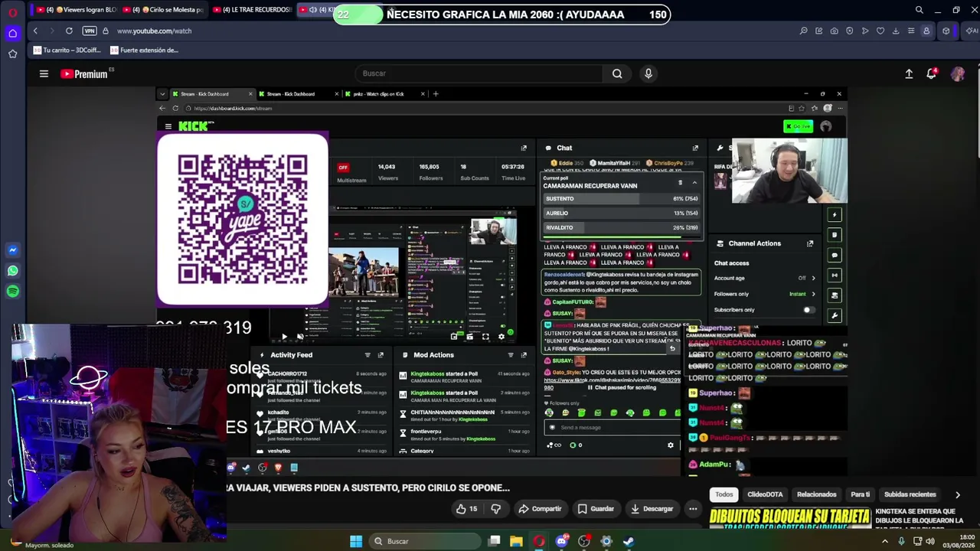This screenshot has width=980, height=551.
Task: Open the YouTube account avatar menu
Action: [x=958, y=73]
